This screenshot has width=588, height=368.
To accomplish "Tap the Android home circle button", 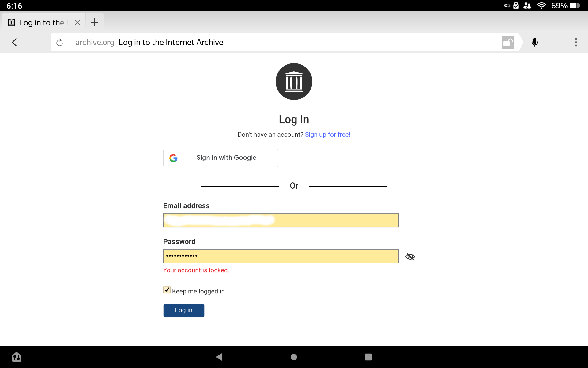I will point(294,357).
